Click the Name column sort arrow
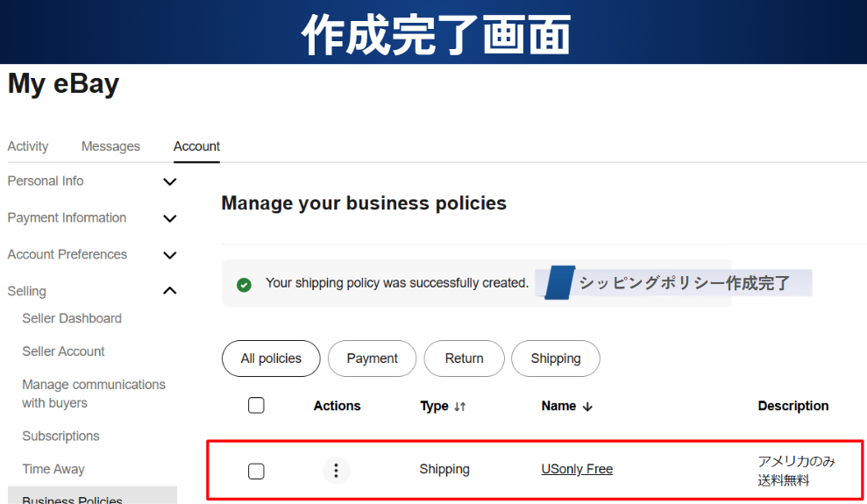 pyautogui.click(x=587, y=407)
